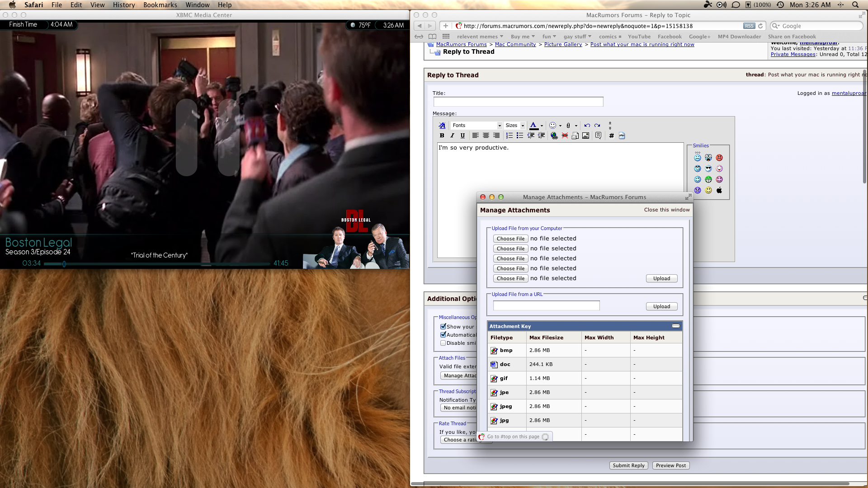Click the RSS badge in address bar
The height and width of the screenshot is (488, 868).
(749, 26)
